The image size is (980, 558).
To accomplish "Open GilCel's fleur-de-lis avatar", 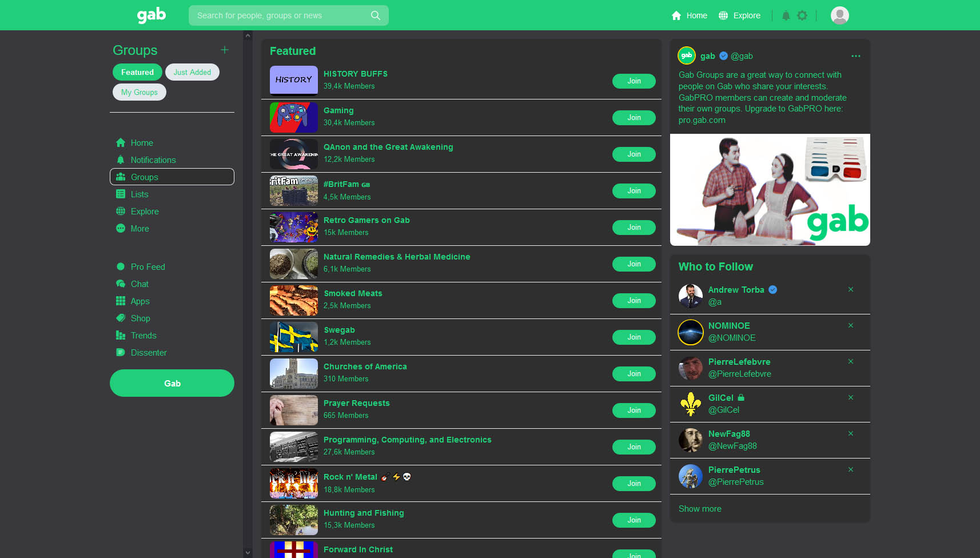I will 691,404.
